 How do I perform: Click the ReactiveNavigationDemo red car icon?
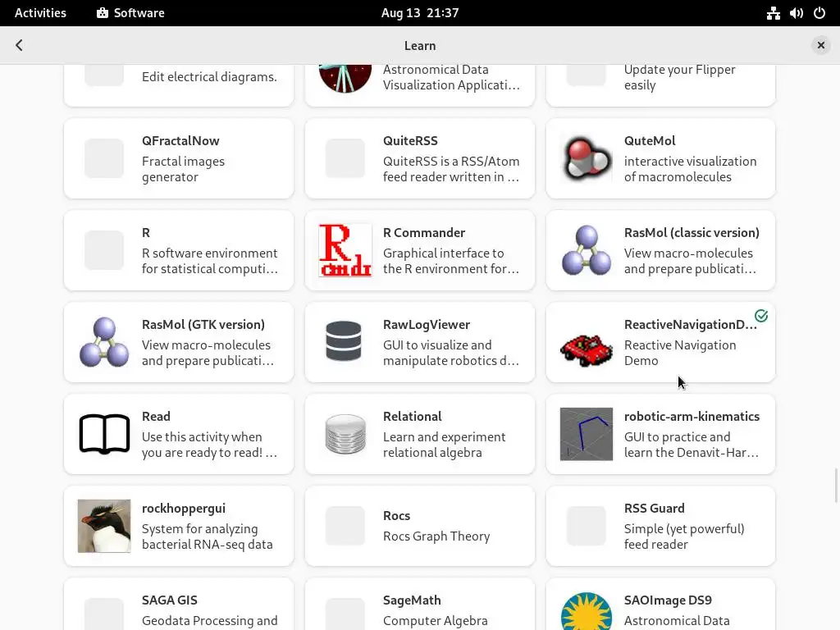click(586, 349)
